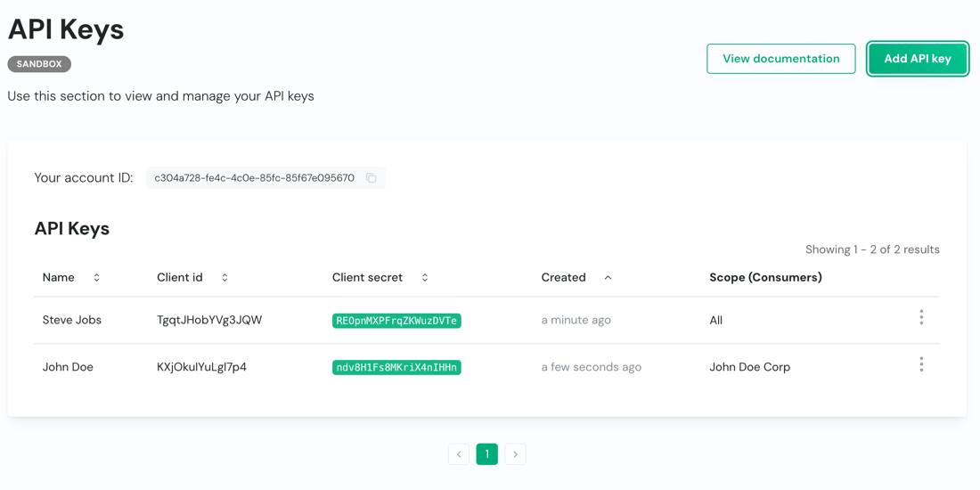Sort table by Client id column

tap(225, 277)
